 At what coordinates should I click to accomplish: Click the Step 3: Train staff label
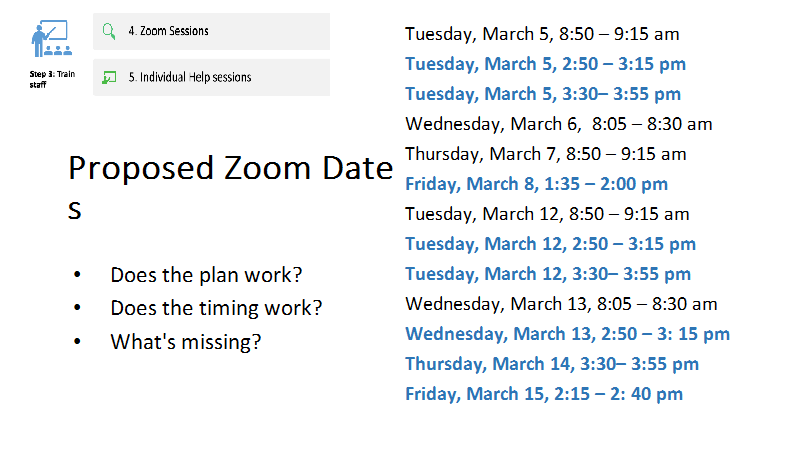52,79
